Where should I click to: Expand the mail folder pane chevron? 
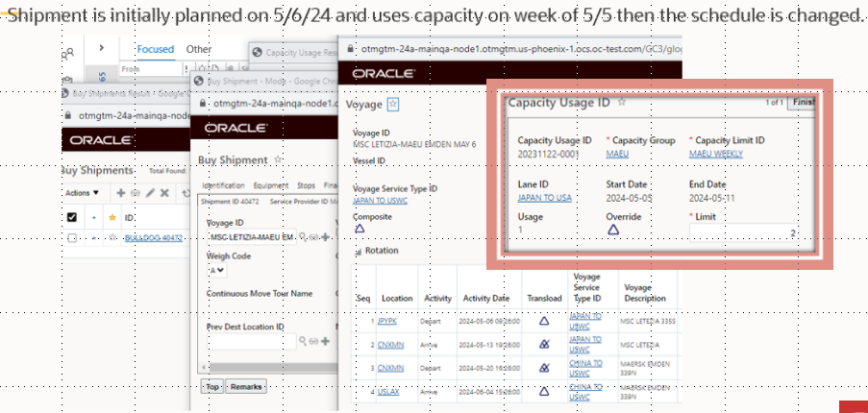tap(101, 48)
